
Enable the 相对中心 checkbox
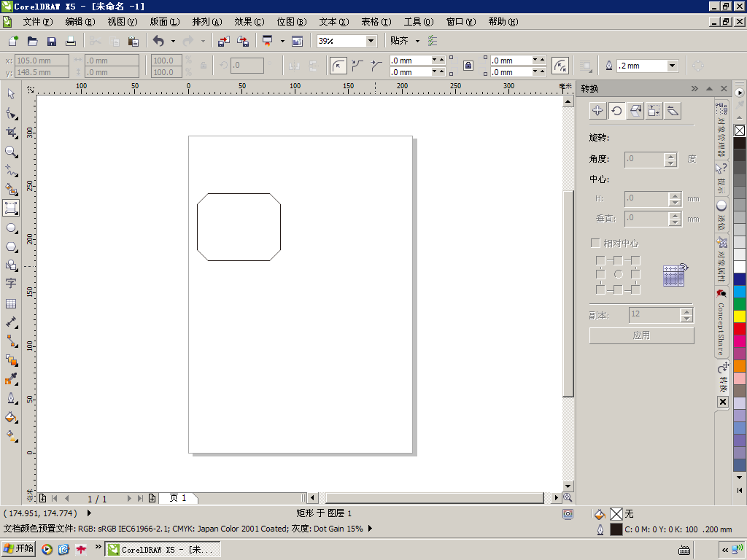pos(595,243)
